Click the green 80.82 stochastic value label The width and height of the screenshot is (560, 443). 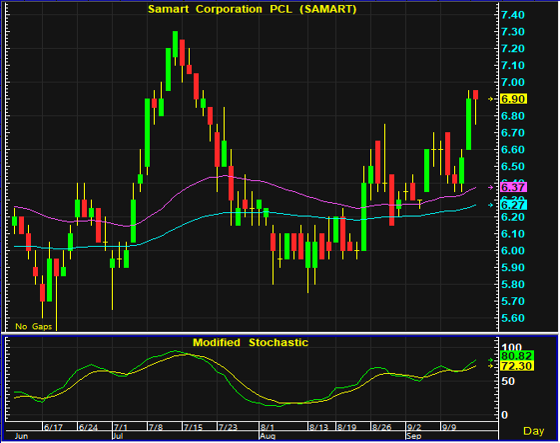coord(516,356)
